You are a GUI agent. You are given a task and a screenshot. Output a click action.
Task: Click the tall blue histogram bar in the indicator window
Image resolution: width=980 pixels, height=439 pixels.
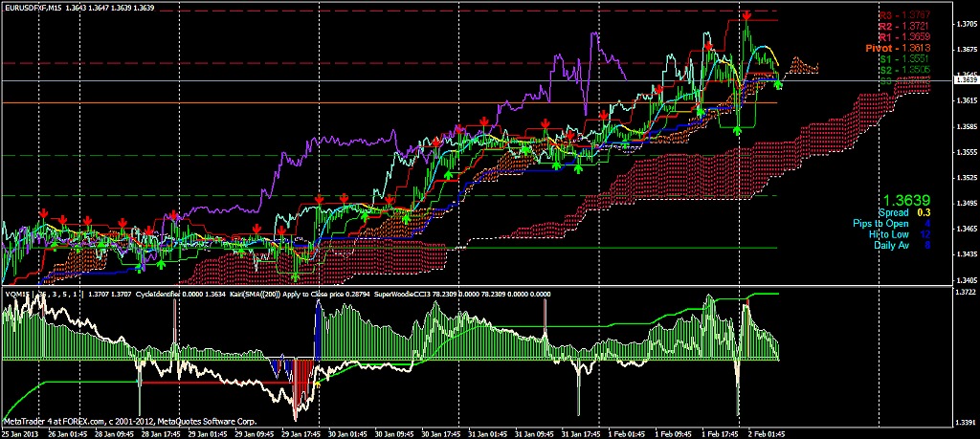(316, 330)
